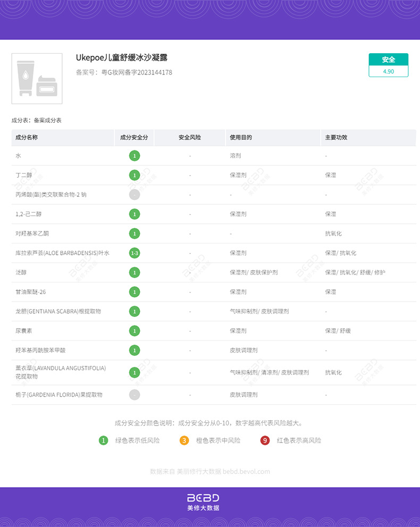
Task: Click the orange legend icon numbered 3
Action: [184, 440]
